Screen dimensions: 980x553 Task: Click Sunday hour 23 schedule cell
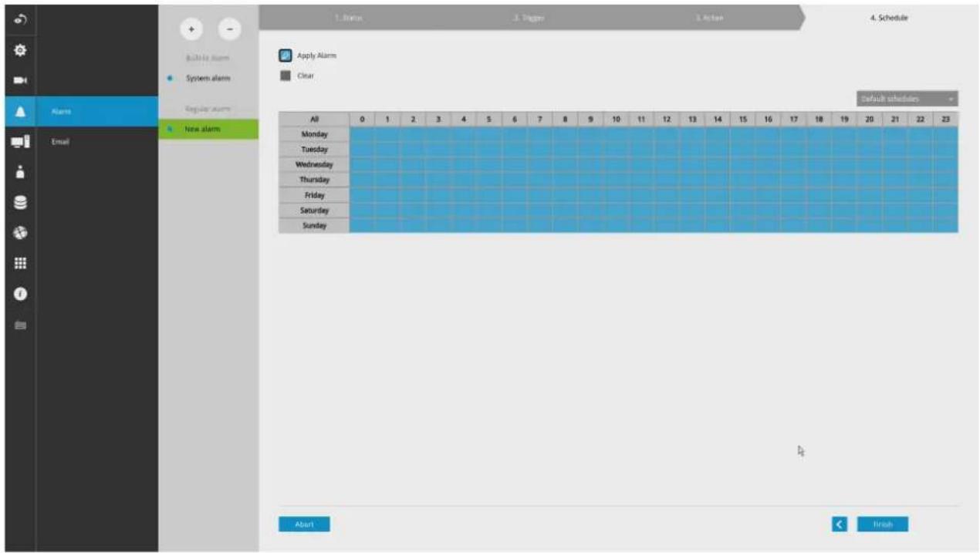945,226
